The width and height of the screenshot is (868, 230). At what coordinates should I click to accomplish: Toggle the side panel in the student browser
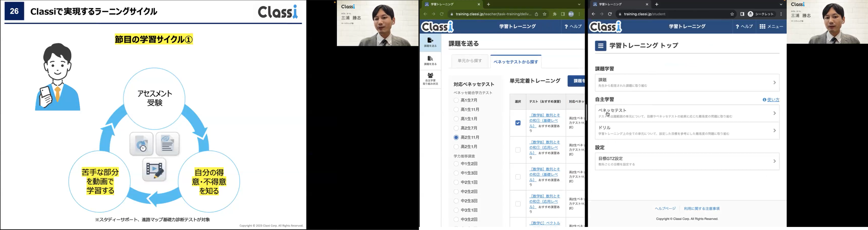(742, 14)
